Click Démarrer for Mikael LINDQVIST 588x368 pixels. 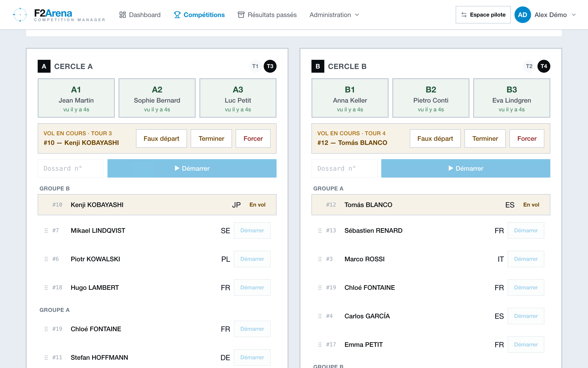252,230
